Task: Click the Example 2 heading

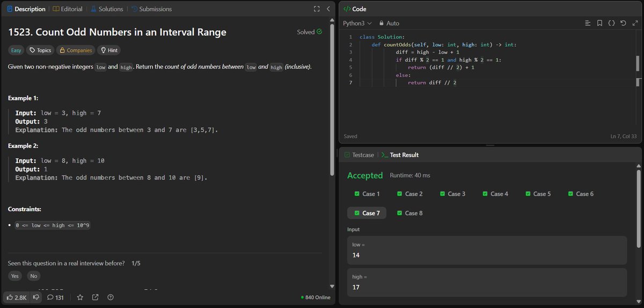Action: (23, 146)
